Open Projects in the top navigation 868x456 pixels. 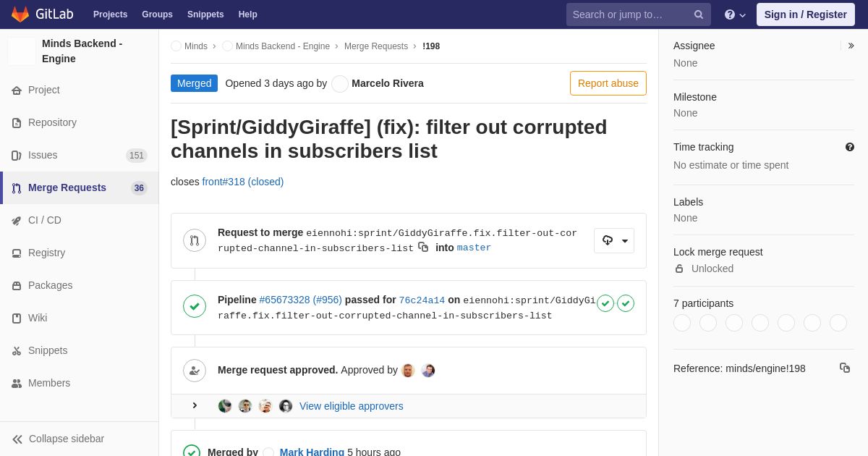click(110, 14)
